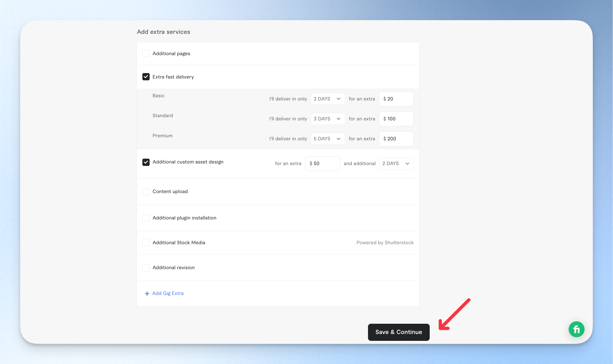Open Standard 3 DAYS delivery dropdown

(328, 119)
